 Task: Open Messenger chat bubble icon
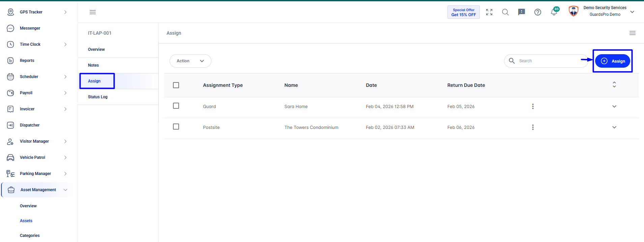point(10,28)
